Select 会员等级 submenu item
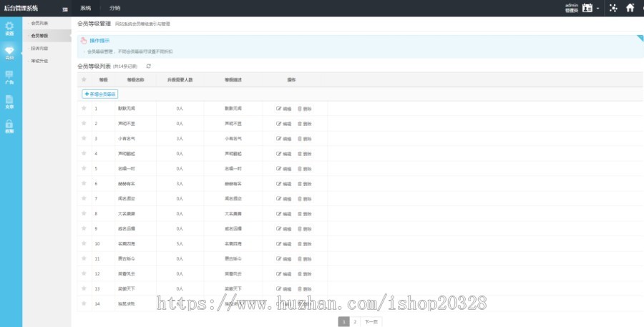 tap(39, 36)
